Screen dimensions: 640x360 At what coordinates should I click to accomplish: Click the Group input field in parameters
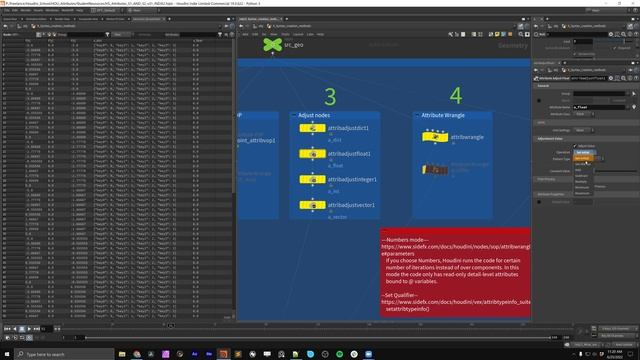(x=599, y=94)
